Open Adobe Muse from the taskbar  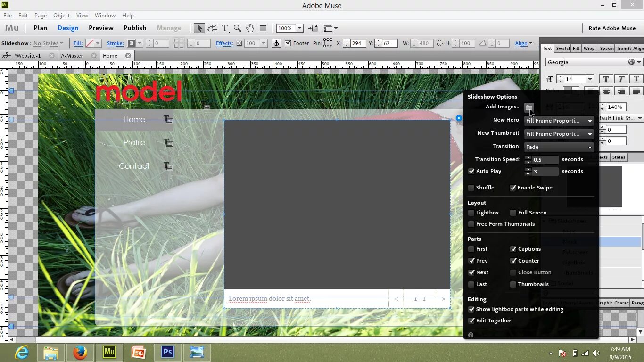click(109, 352)
